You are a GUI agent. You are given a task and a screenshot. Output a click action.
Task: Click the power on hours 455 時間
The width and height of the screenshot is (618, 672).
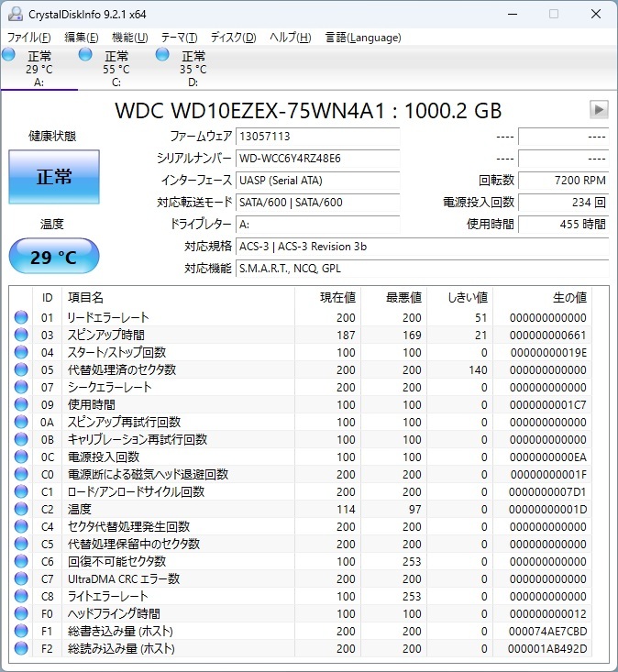[564, 225]
